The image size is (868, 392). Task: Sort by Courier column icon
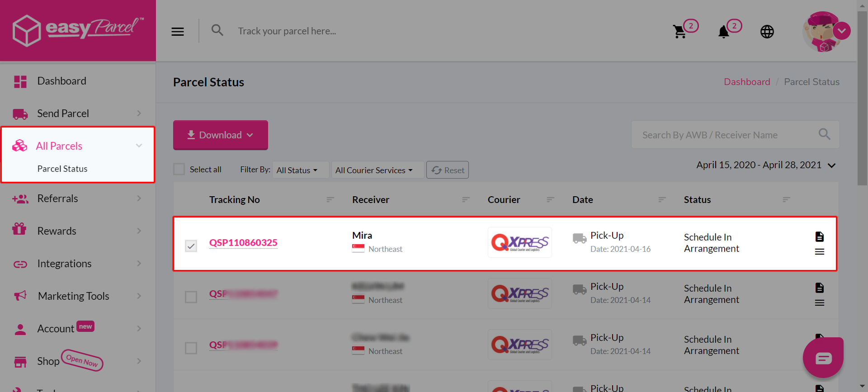[551, 199]
